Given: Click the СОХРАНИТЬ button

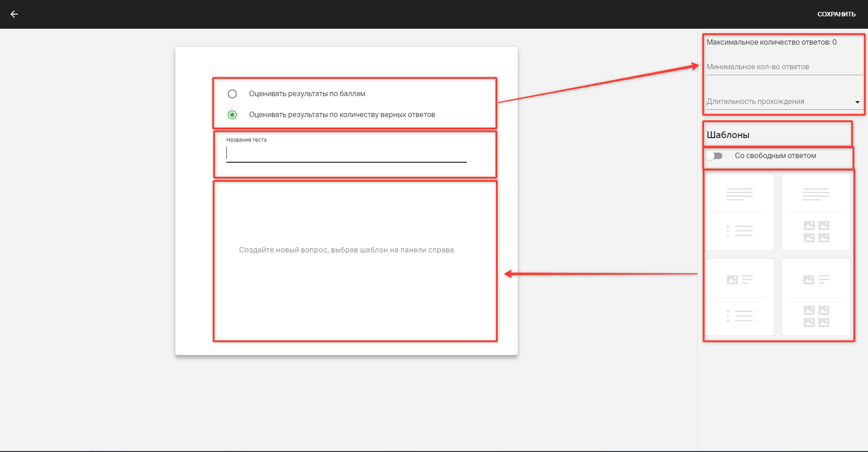Looking at the screenshot, I should click(836, 14).
